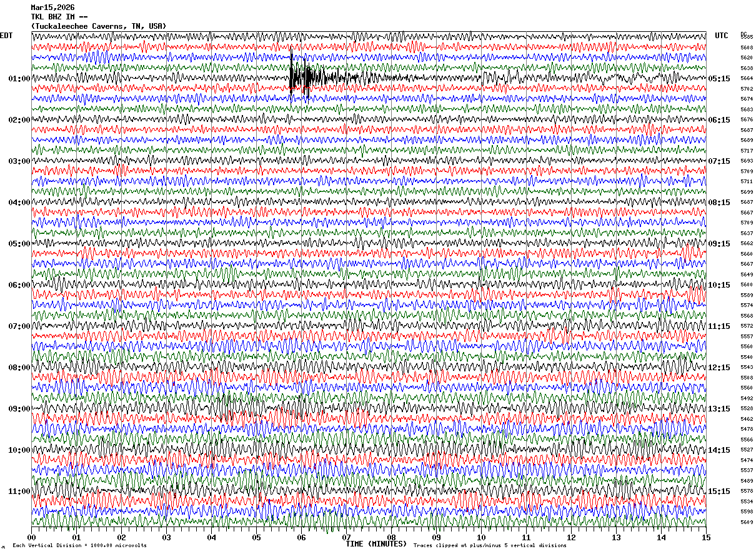
Task: Click the 09:15 UTC time label
Action: [x=719, y=244]
